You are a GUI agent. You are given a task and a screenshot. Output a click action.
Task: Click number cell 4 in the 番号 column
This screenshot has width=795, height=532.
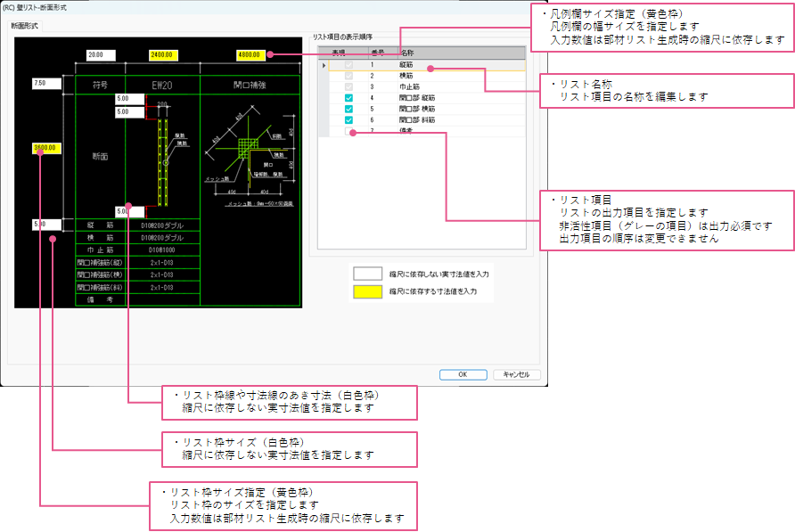383,98
